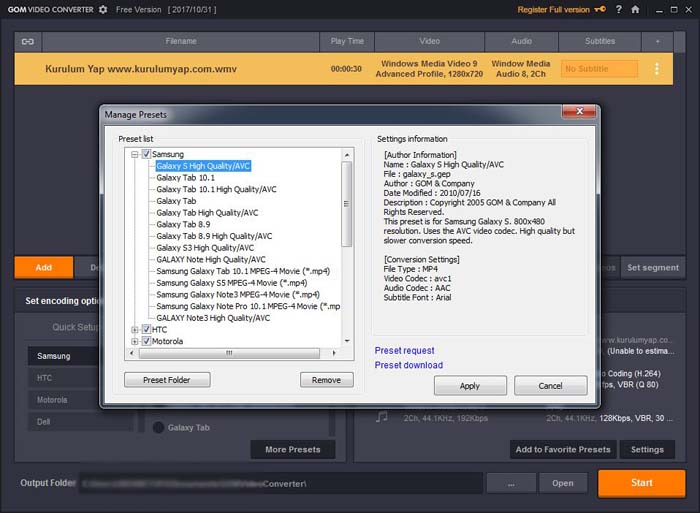
Task: Open the Preset request link
Action: click(404, 350)
